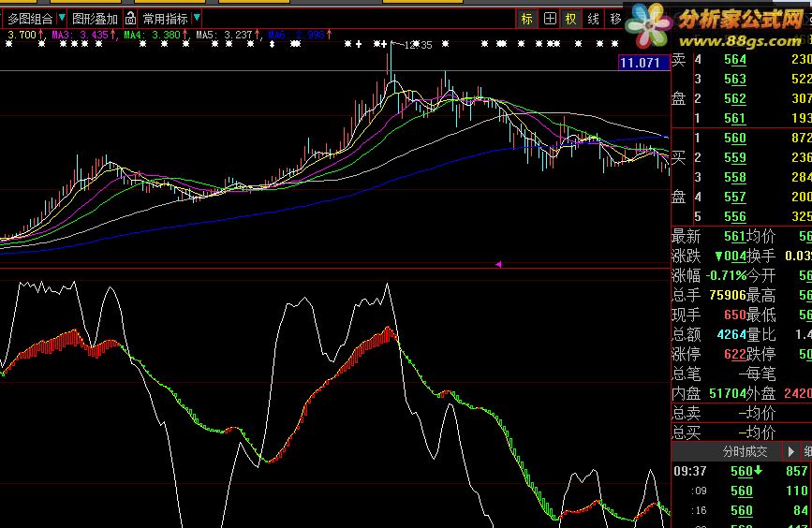The height and width of the screenshot is (528, 812).
Task: Click the MA5: 3.237 indicator label
Action: click(x=224, y=35)
